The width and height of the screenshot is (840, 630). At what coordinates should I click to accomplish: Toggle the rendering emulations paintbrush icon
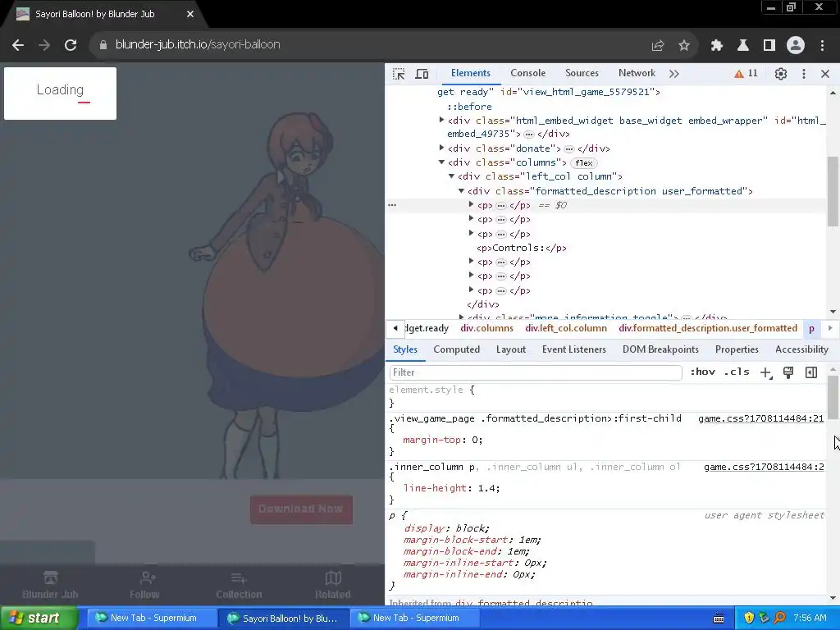(788, 372)
